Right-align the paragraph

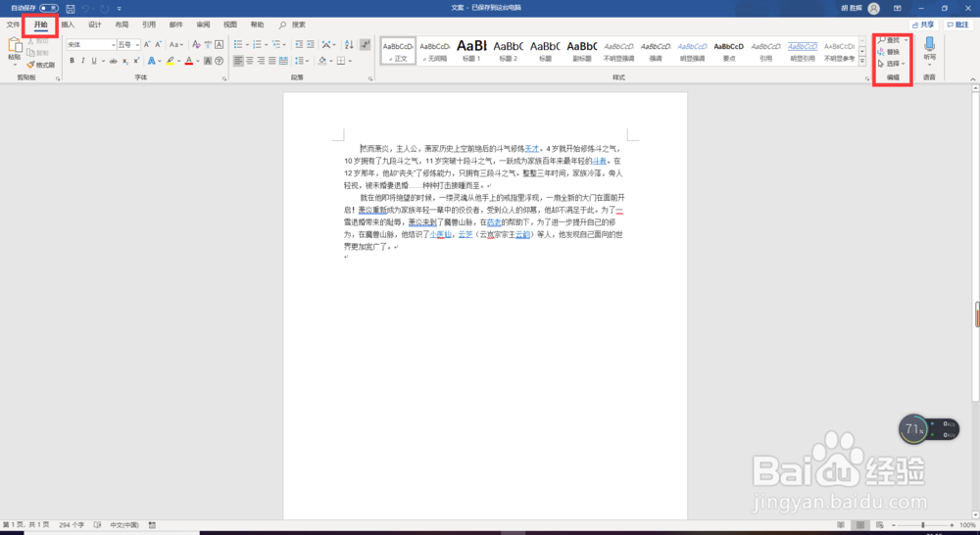coord(262,61)
